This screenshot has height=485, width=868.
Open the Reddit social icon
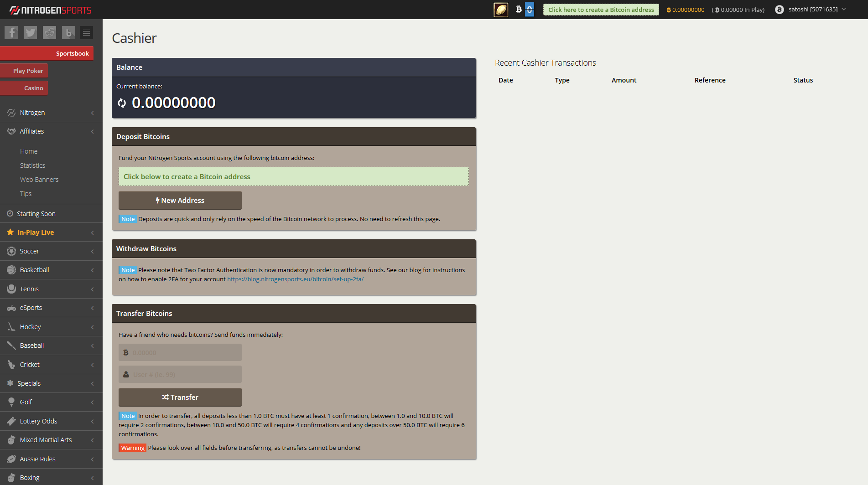[49, 32]
